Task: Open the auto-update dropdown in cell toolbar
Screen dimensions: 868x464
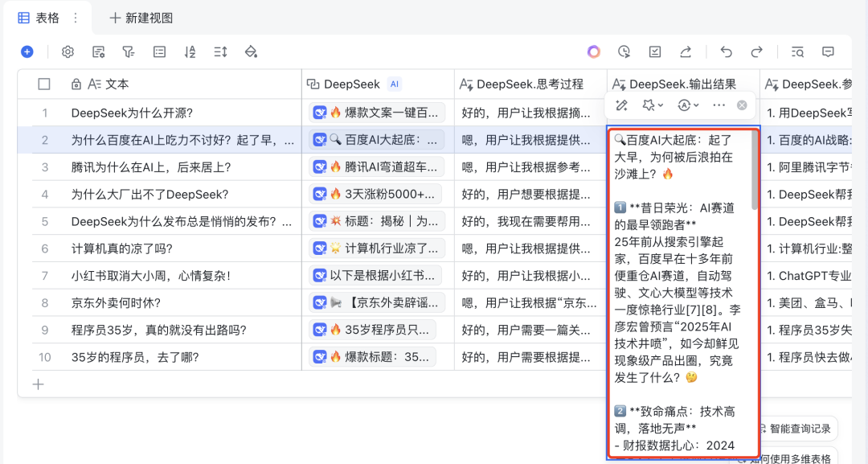Action: [x=688, y=105]
